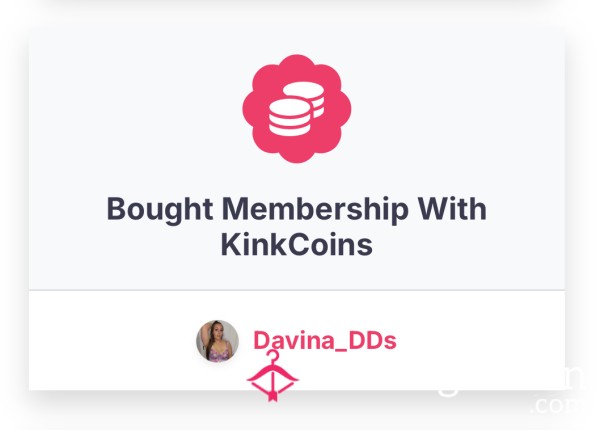Image resolution: width=600 pixels, height=430 pixels.
Task: Click the pink KinkCoins badge icon
Action: 297,109
